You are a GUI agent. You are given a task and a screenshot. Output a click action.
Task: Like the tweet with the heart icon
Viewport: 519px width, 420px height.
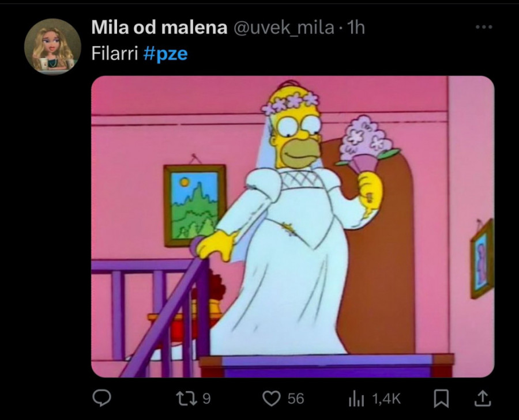(272, 399)
